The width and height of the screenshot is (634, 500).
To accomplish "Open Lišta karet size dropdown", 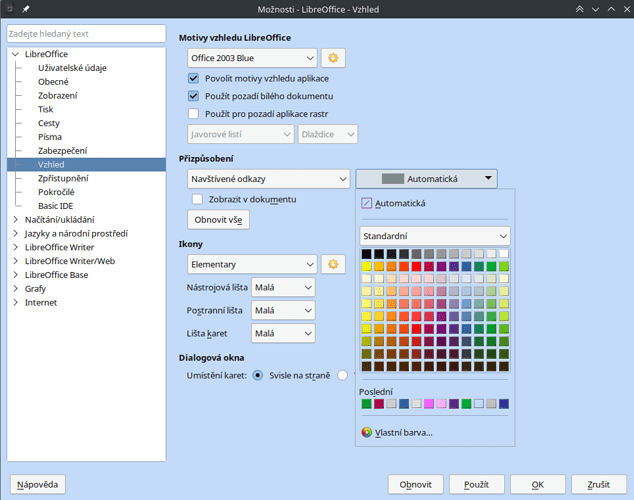I will (283, 333).
